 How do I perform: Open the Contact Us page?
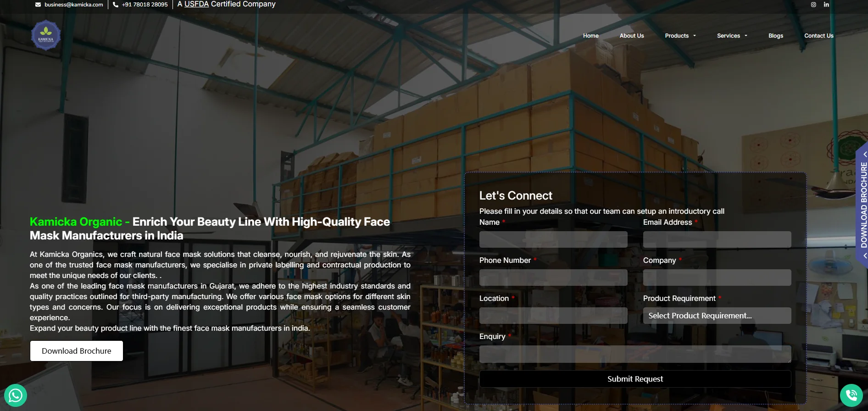point(818,36)
